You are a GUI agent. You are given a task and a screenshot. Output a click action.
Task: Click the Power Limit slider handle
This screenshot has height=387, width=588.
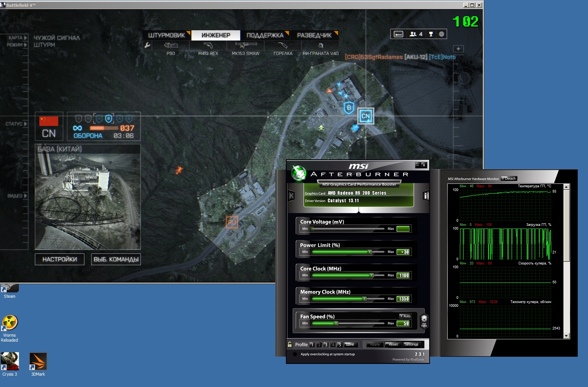pos(370,252)
